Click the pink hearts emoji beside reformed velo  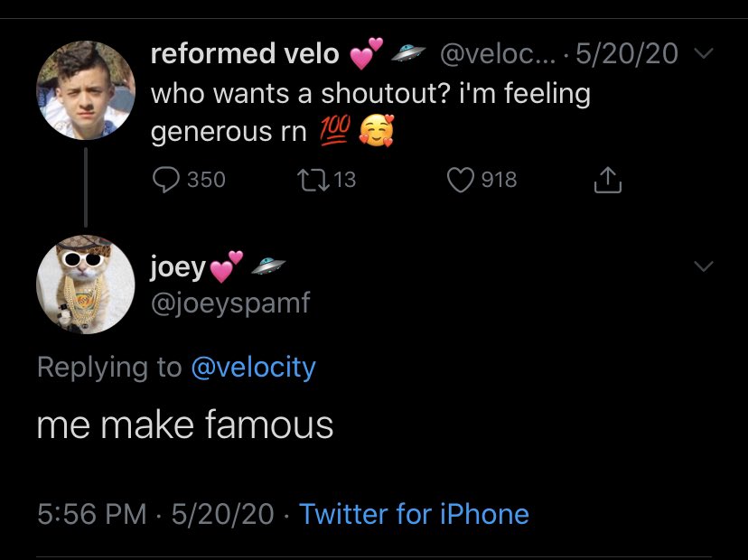[x=366, y=54]
